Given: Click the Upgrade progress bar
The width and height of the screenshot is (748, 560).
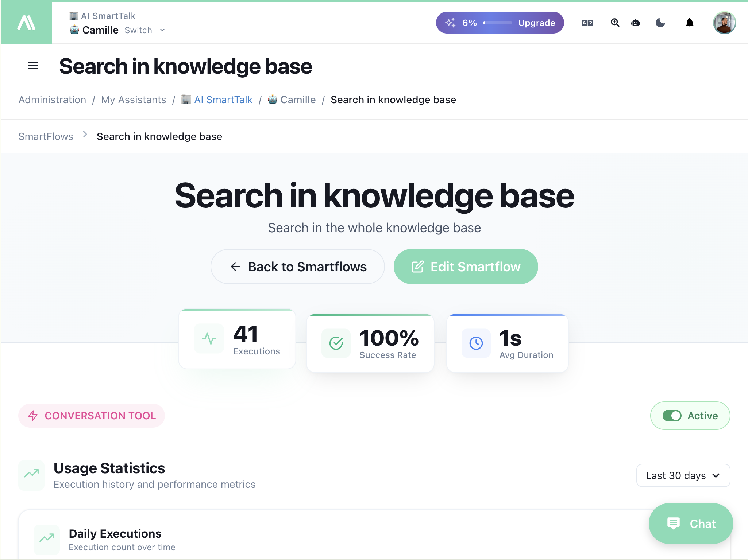Looking at the screenshot, I should (499, 23).
